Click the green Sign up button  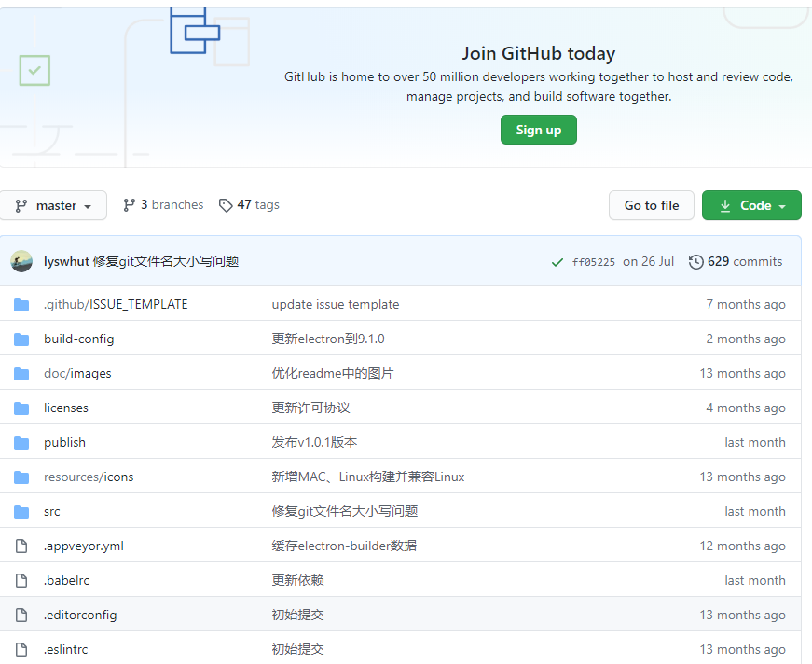pyautogui.click(x=538, y=130)
